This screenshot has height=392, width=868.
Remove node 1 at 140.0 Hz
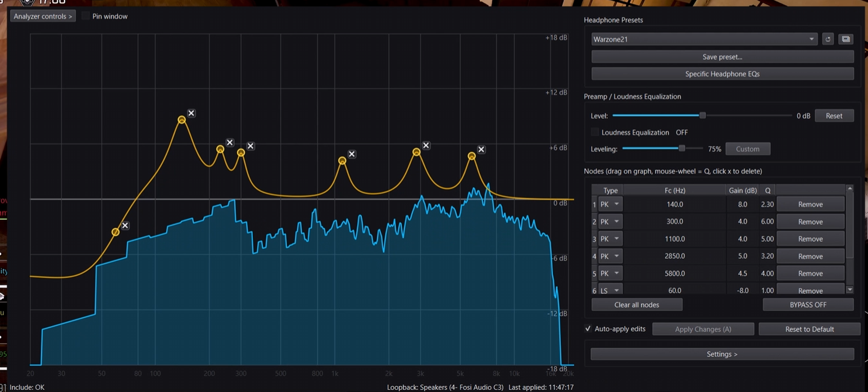tap(810, 204)
